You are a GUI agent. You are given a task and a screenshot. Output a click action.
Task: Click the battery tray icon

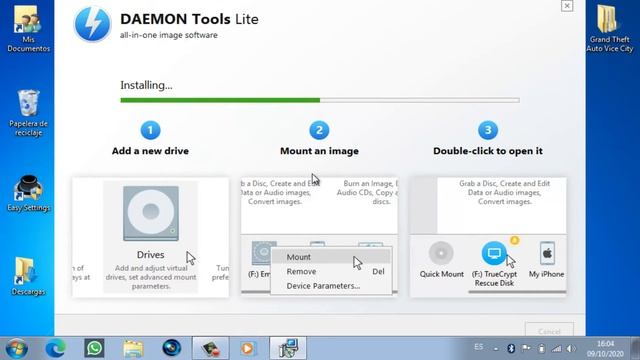click(541, 349)
